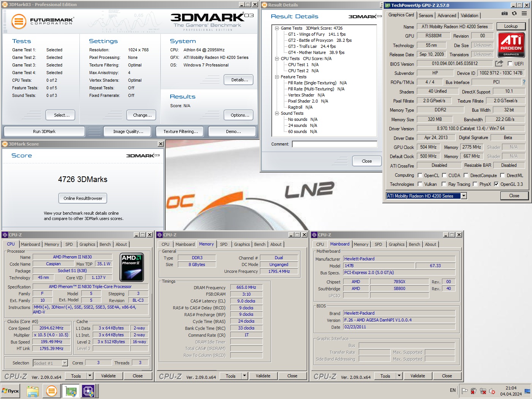
Task: Switch to the Advanced tab in GPU-Z
Action: (447, 16)
